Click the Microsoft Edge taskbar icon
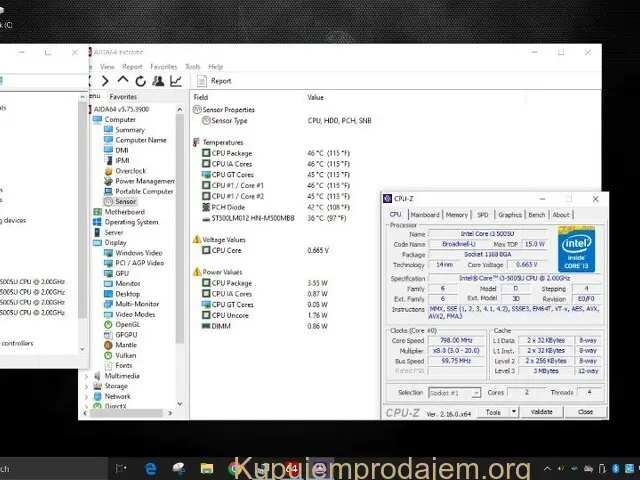The width and height of the screenshot is (640, 480). click(151, 468)
